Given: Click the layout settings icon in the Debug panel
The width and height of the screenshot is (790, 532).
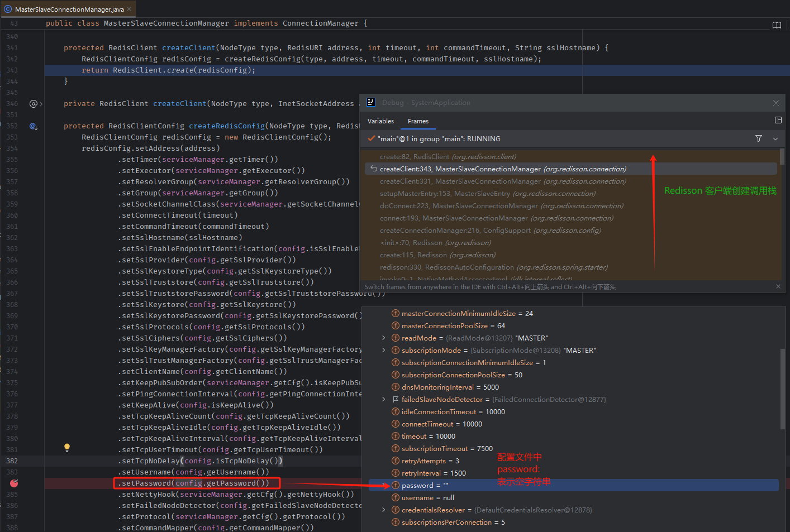Looking at the screenshot, I should pos(778,120).
